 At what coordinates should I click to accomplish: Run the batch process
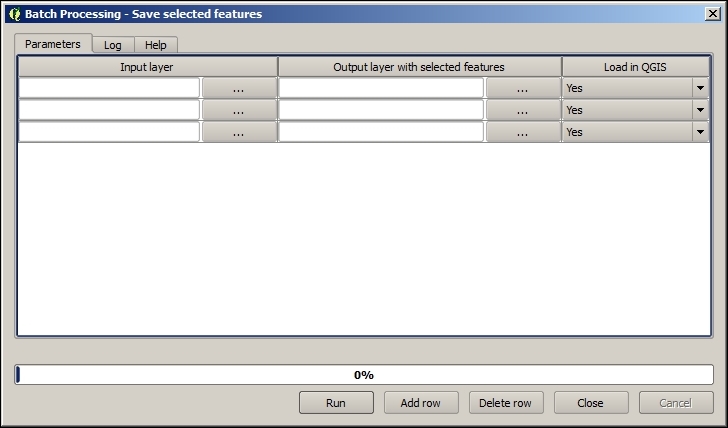pyautogui.click(x=336, y=402)
